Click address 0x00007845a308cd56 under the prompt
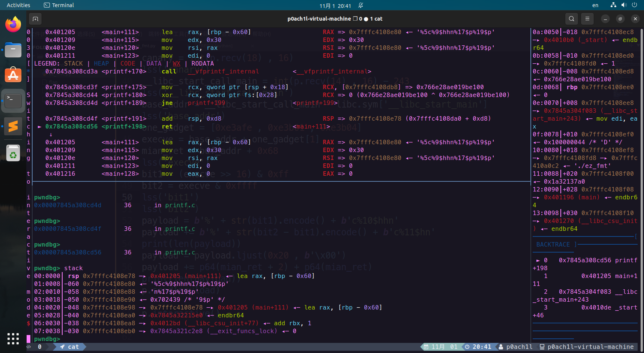This screenshot has width=644, height=353. (x=67, y=253)
